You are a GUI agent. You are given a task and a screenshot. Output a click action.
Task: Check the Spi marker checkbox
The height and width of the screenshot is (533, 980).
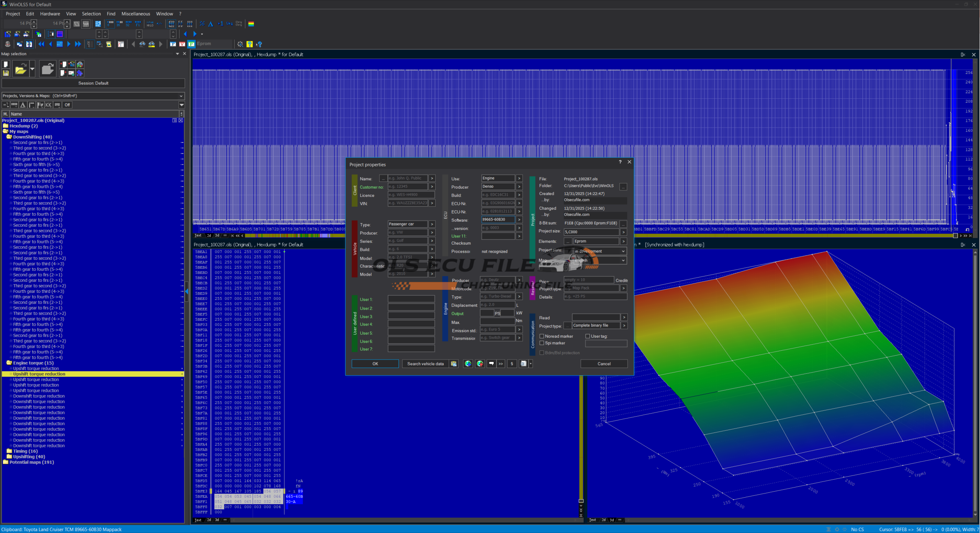pos(542,343)
